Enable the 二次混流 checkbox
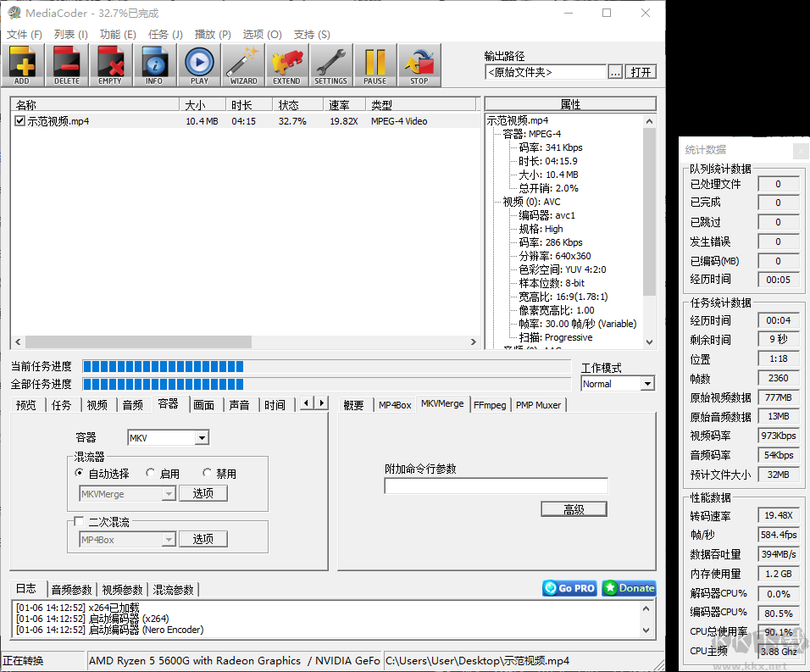The height and width of the screenshot is (672, 810). point(79,521)
